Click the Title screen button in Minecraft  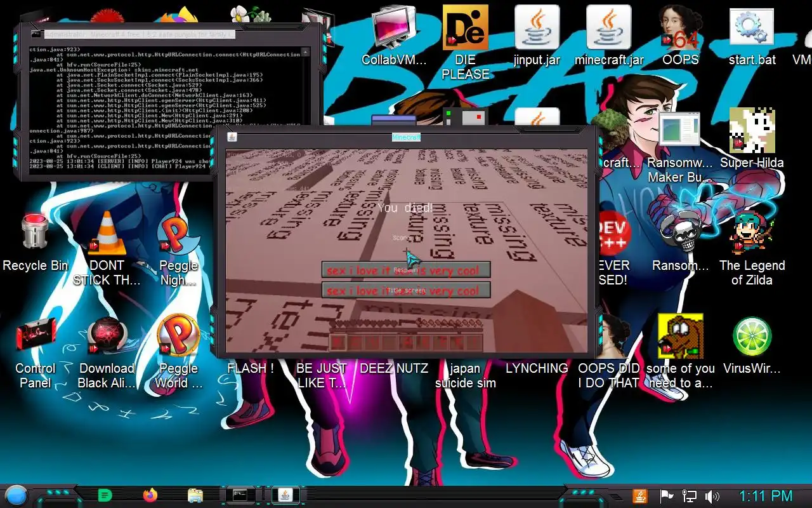406,290
